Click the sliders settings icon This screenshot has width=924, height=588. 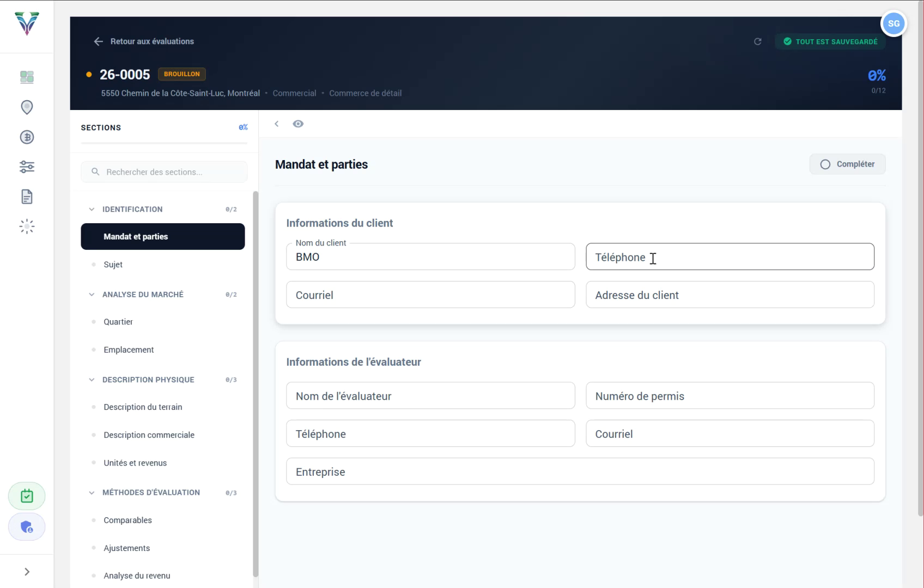27,167
